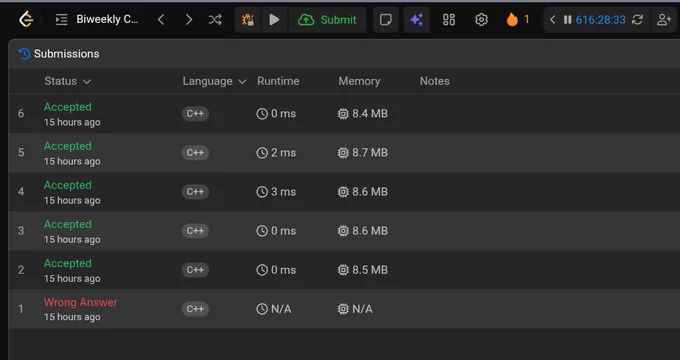Click the Runtime column header
The width and height of the screenshot is (680, 360).
pyautogui.click(x=278, y=81)
